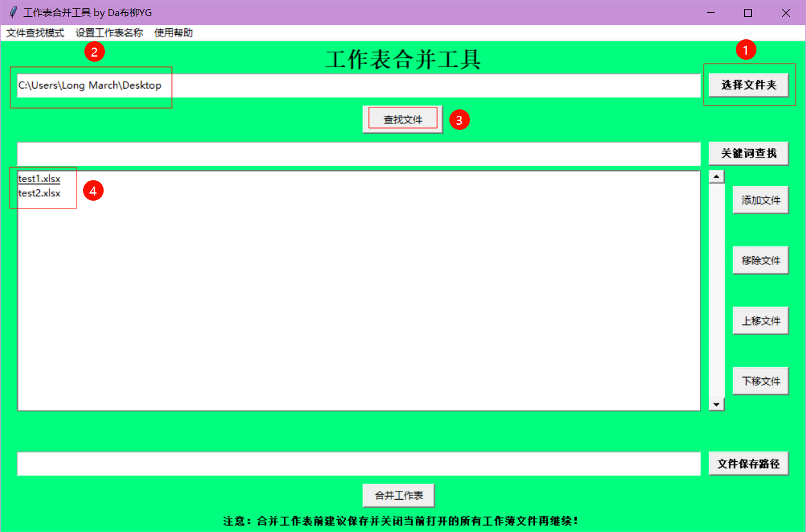
Task: Click the save path input field
Action: [358, 464]
